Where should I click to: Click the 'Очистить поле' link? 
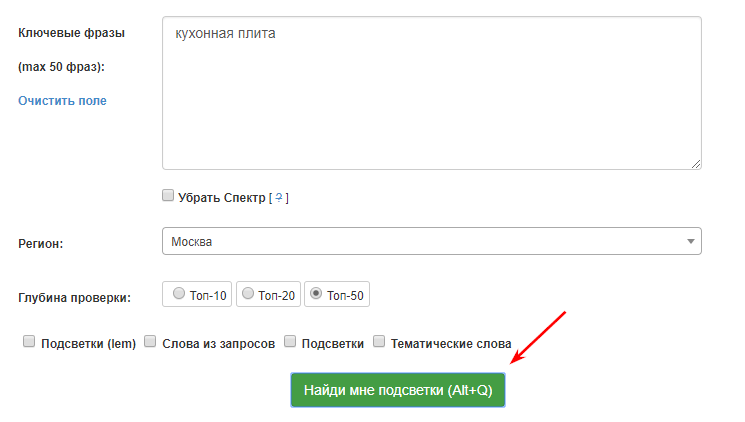(x=62, y=101)
